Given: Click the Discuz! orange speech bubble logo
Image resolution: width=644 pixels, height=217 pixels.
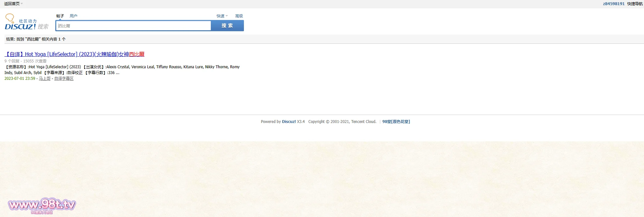Looking at the screenshot, I should pyautogui.click(x=10, y=18).
